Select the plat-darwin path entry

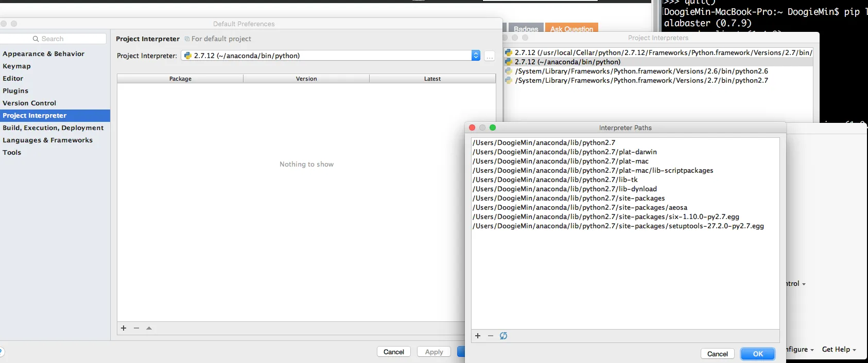pyautogui.click(x=626, y=152)
